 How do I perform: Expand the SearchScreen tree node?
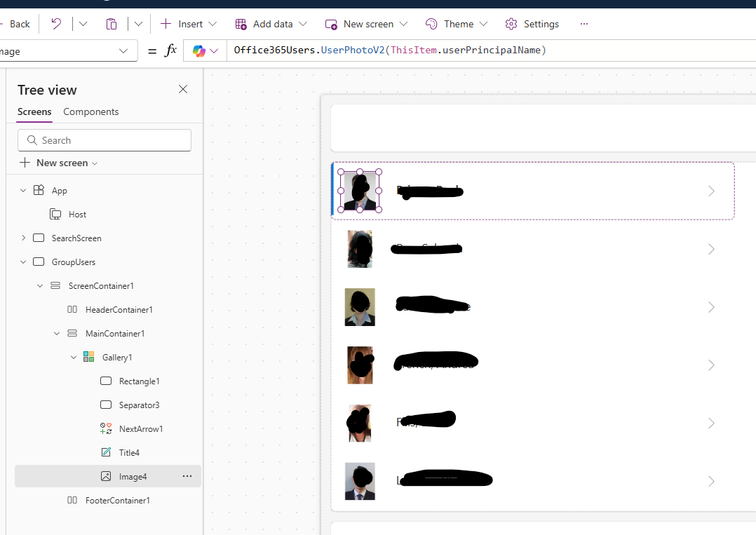pyautogui.click(x=23, y=238)
